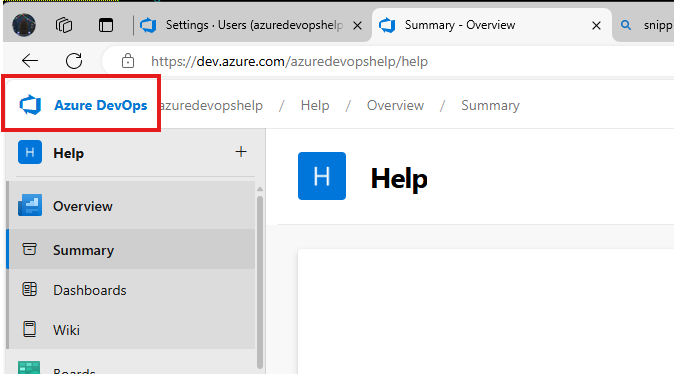
Task: Reload the page with refresh icon
Action: [x=74, y=61]
